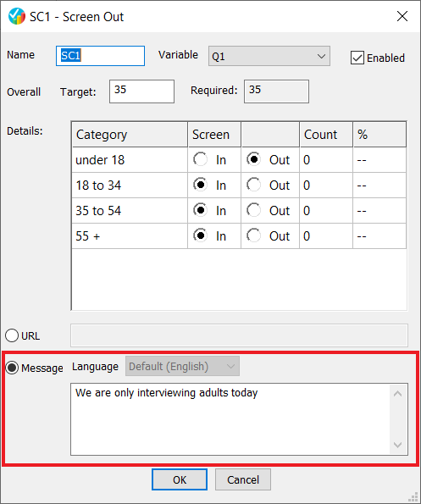This screenshot has width=421, height=504.
Task: Open the Language dropdown
Action: tap(182, 366)
